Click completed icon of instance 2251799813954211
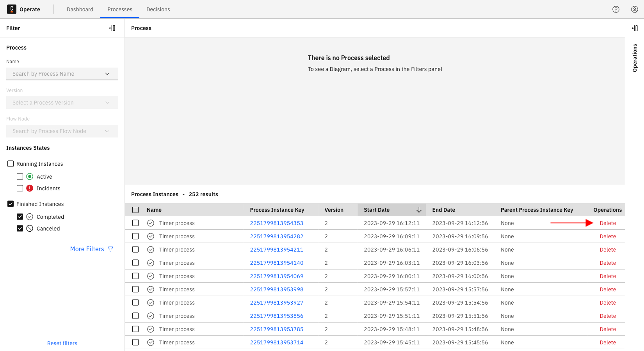This screenshot has width=644, height=351. coord(151,250)
